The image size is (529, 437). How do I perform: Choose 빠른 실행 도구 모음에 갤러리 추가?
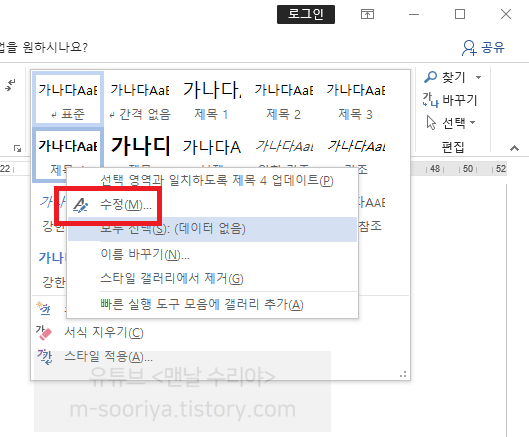[x=213, y=305]
